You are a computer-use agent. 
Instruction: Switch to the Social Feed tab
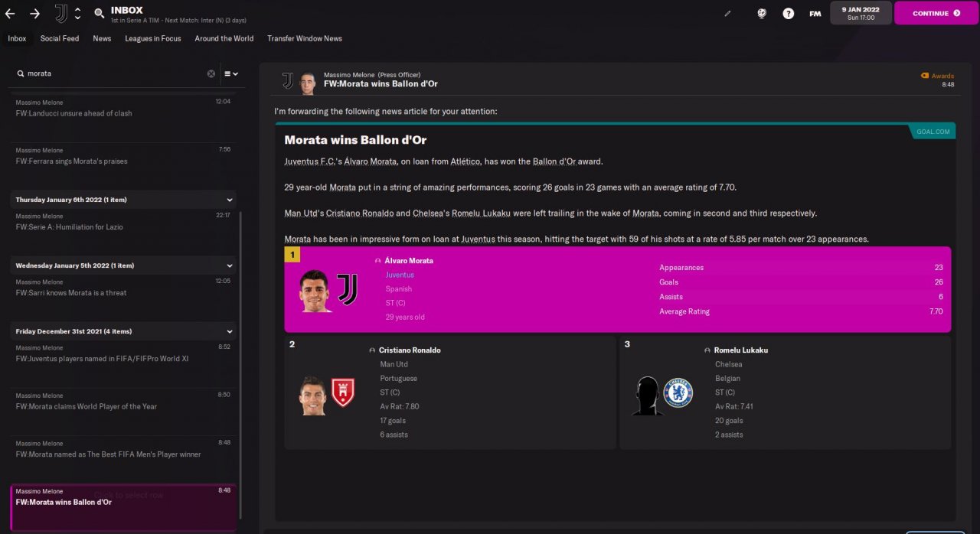coord(60,38)
